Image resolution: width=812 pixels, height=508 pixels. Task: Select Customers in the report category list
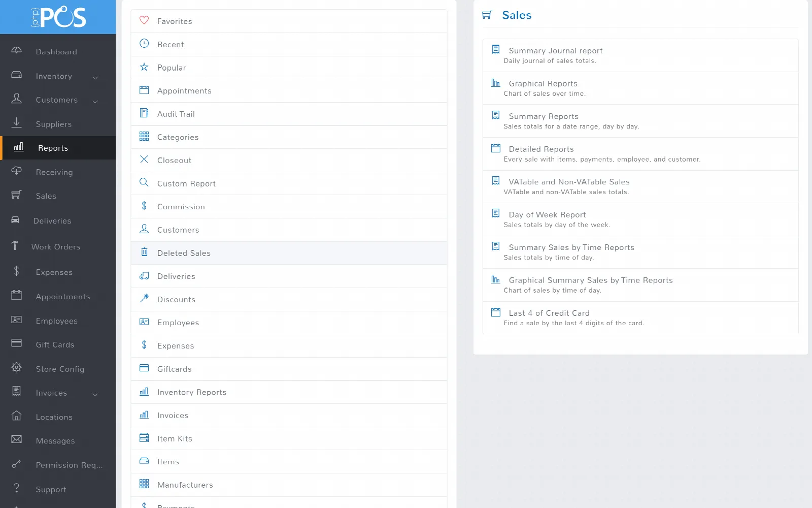pos(289,230)
